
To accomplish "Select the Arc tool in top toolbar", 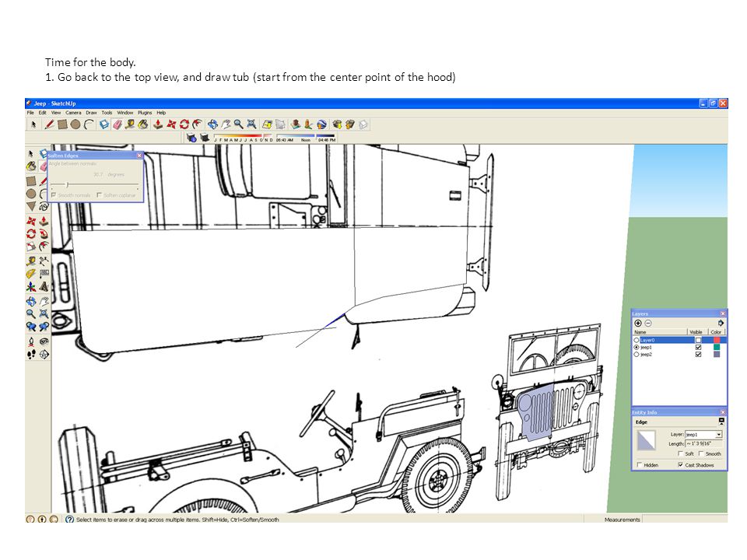I will click(x=89, y=124).
